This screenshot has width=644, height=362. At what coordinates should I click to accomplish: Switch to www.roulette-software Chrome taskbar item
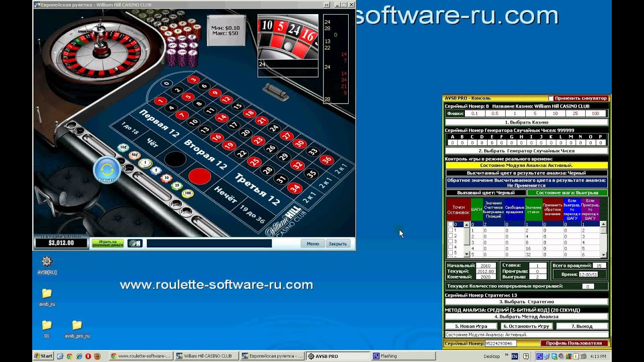(140, 356)
